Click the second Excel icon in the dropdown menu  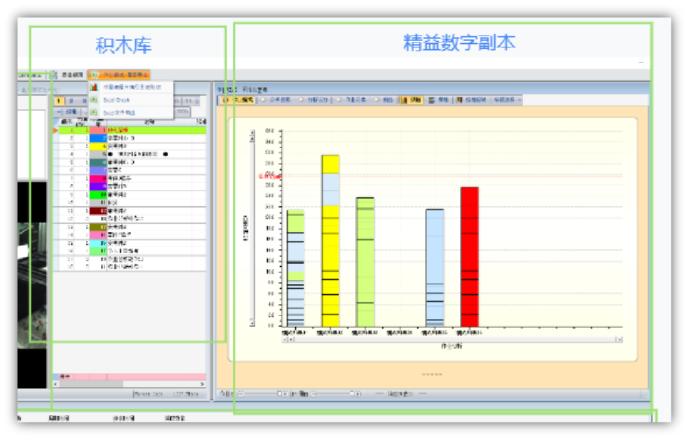tap(94, 113)
